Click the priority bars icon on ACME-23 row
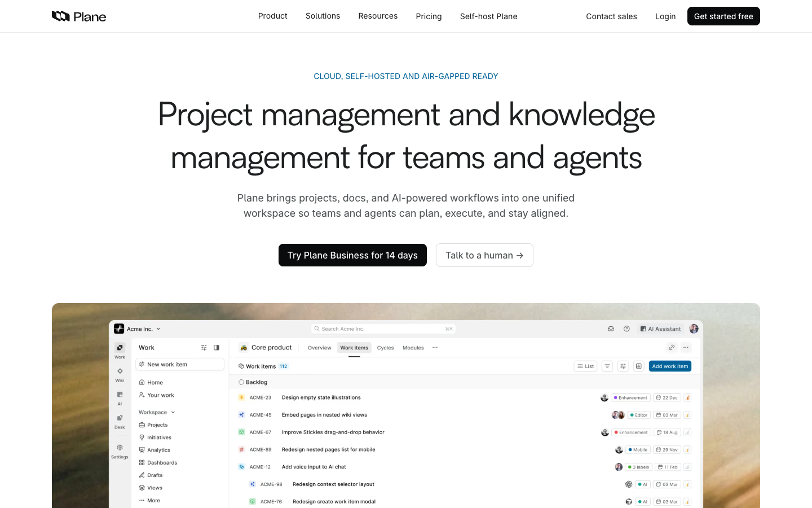The height and width of the screenshot is (508, 812). pyautogui.click(x=687, y=397)
